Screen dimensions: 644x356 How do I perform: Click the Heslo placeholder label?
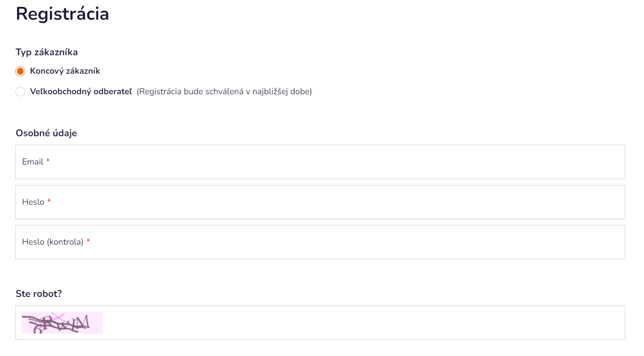coord(33,202)
